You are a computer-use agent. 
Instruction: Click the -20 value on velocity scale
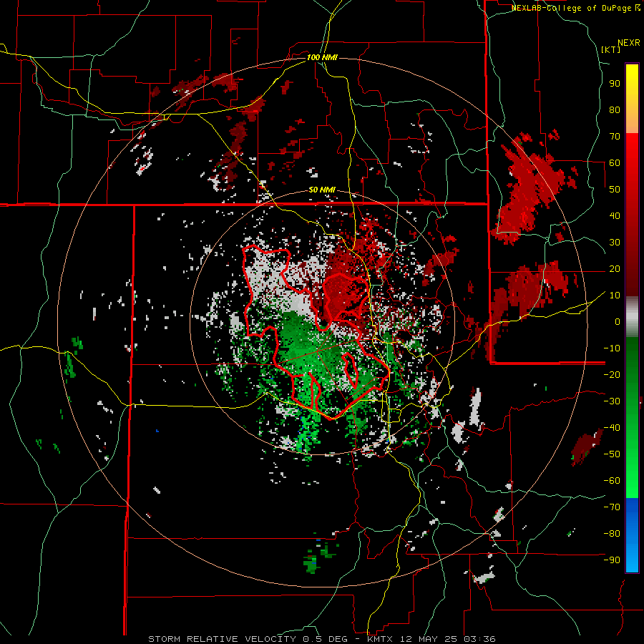tap(612, 375)
